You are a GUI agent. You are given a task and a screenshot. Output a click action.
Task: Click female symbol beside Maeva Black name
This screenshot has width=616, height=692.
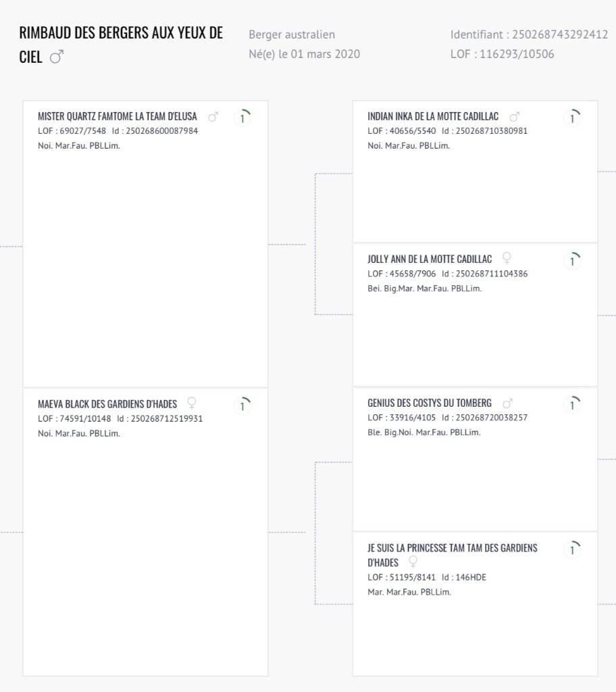tap(192, 403)
